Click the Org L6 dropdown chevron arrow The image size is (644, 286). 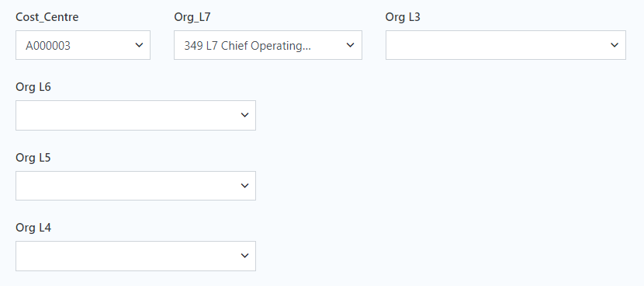244,115
